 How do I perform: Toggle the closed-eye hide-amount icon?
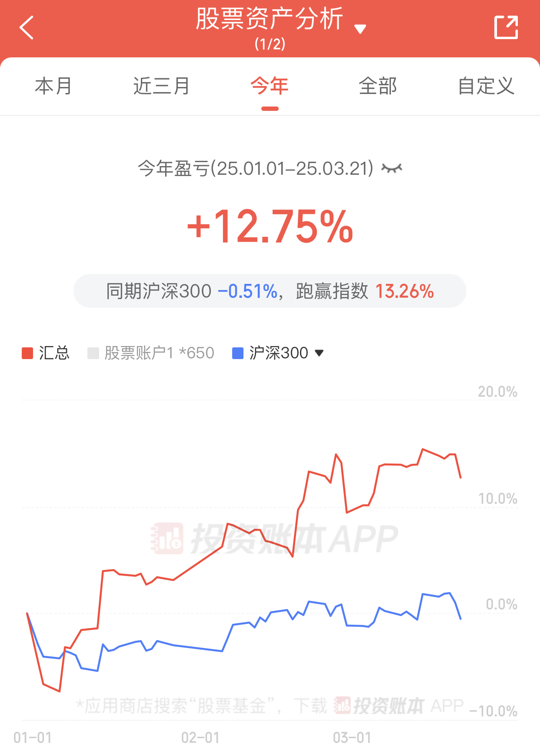pos(391,169)
